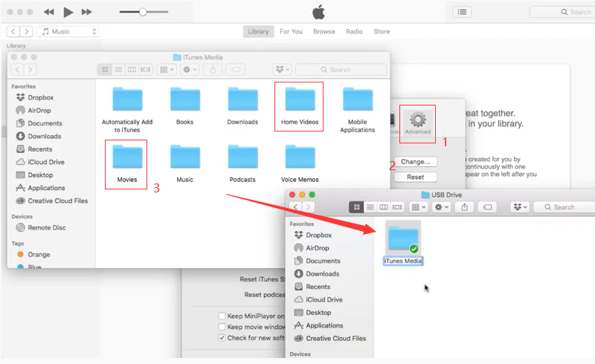Select cover flow view in iTunes Media window
595x364 pixels.
pyautogui.click(x=145, y=70)
